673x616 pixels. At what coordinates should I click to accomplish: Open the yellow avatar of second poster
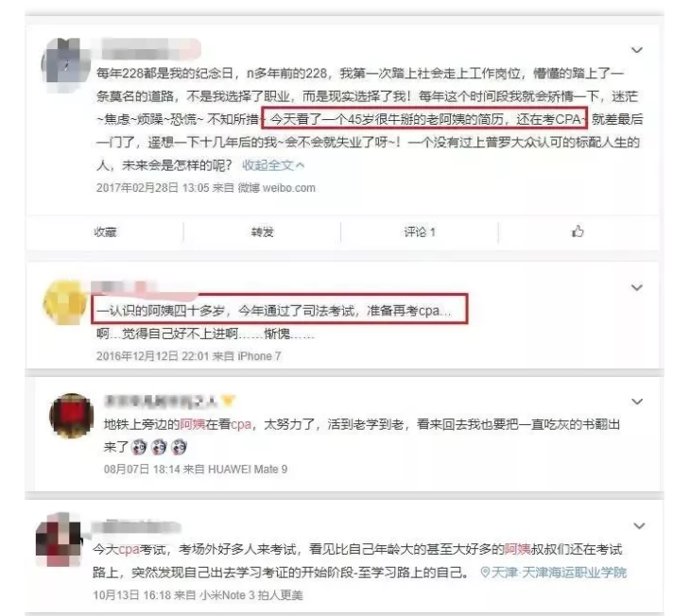[64, 301]
